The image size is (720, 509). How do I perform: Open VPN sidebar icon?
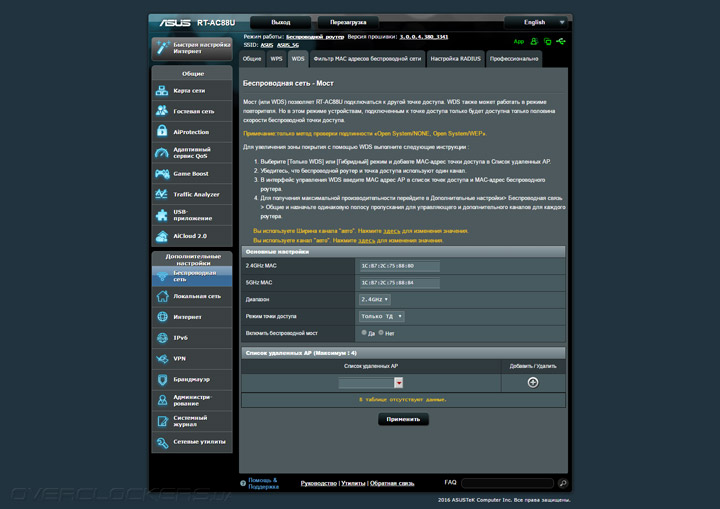(162, 358)
